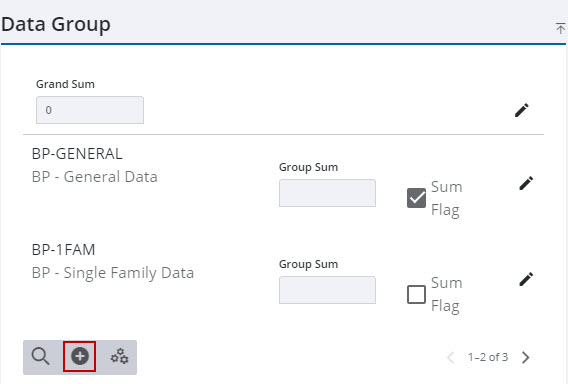Select the BP-GENERAL group name
This screenshot has height=384, width=568.
pyautogui.click(x=77, y=154)
